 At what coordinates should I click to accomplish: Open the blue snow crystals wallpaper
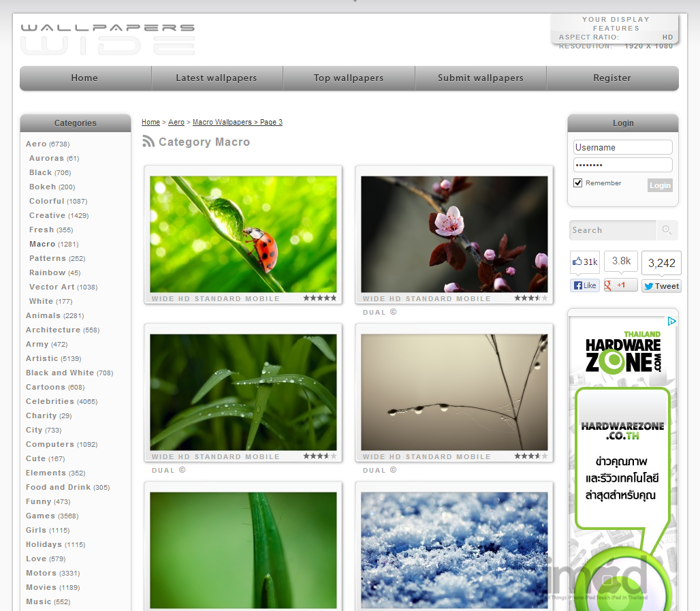pos(454,550)
